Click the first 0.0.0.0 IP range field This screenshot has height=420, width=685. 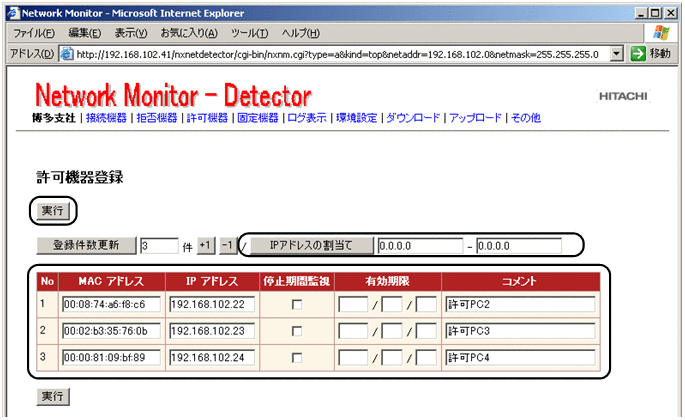coord(420,246)
